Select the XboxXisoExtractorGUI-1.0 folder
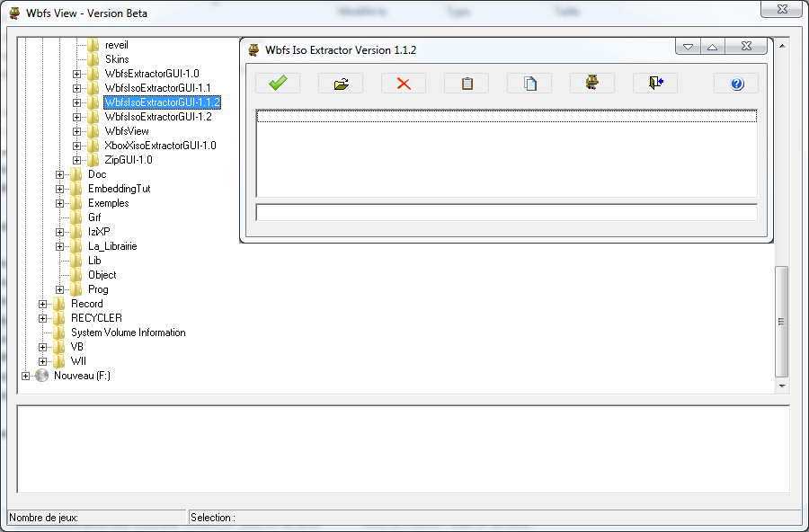 tap(160, 146)
